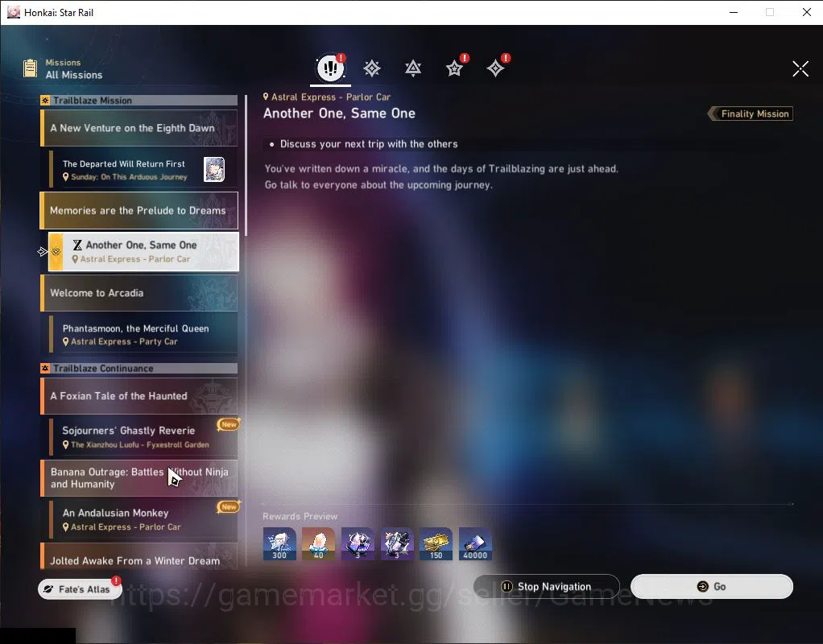Expand A New Venture on the Eighth Dawn

139,127
